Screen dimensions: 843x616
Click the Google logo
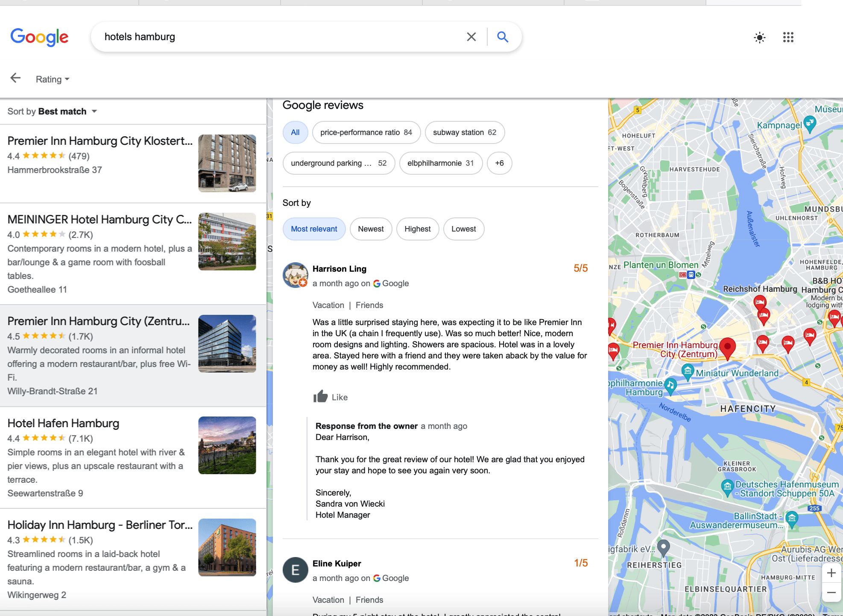coord(39,38)
